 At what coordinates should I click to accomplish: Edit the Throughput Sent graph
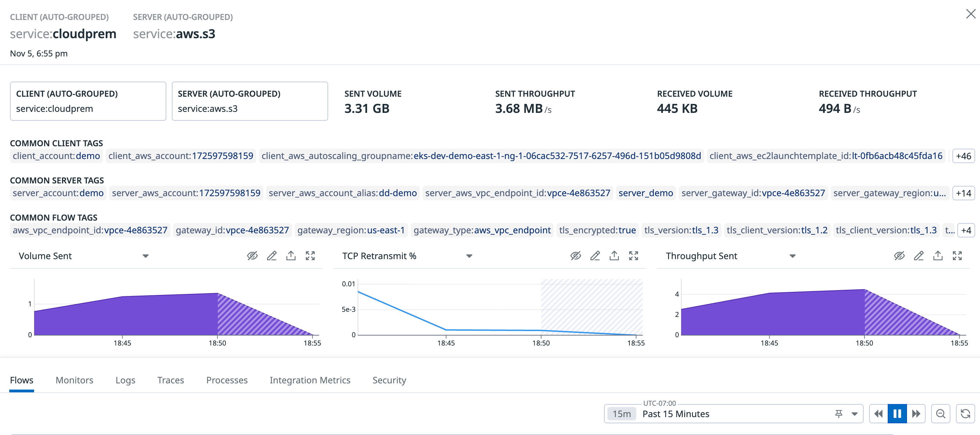coord(918,256)
